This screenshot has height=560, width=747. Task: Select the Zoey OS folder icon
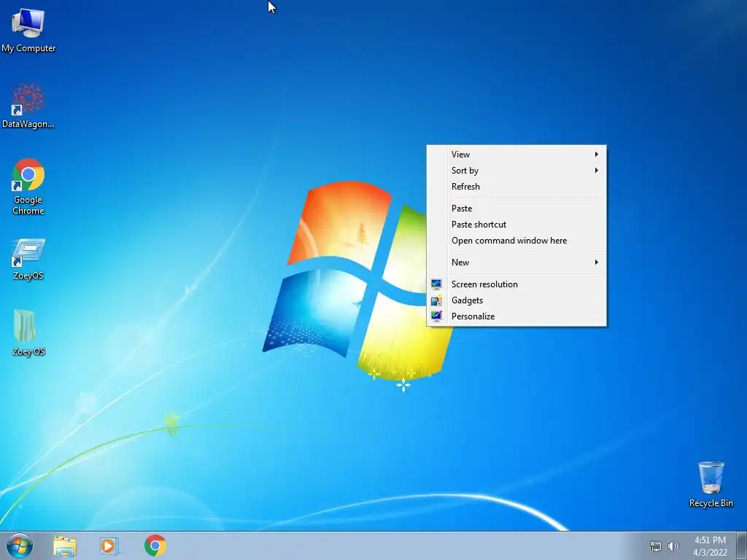coord(28,332)
